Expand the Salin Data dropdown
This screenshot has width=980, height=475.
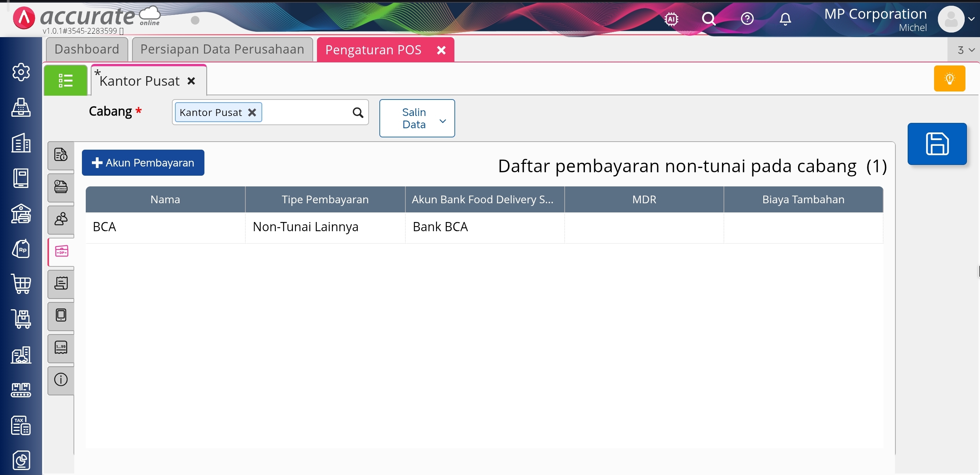[417, 118]
